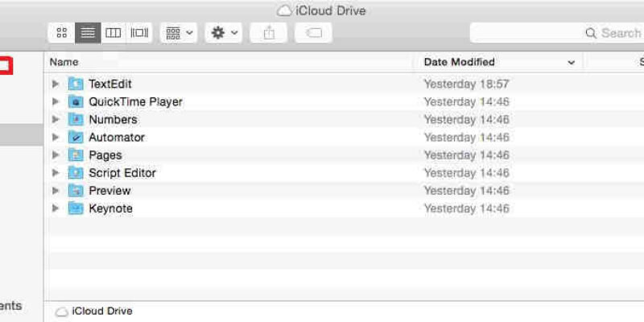The width and height of the screenshot is (644, 322).
Task: Switch to column view
Action: click(x=114, y=33)
